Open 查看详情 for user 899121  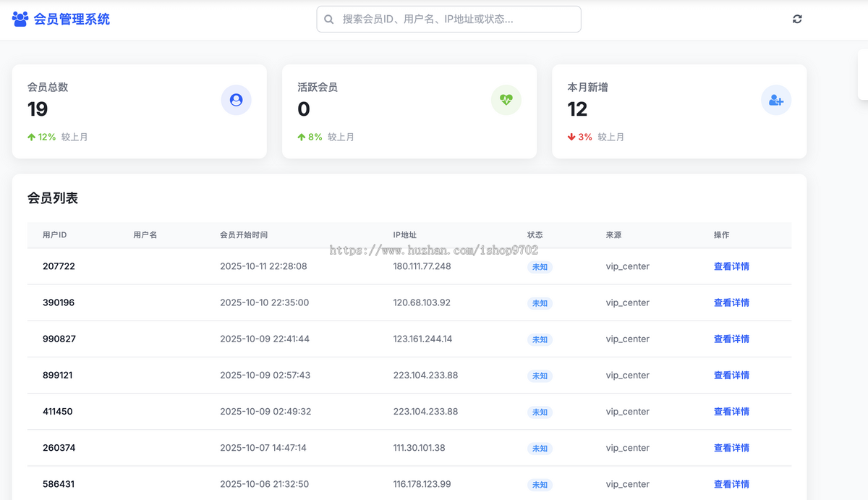tap(731, 375)
